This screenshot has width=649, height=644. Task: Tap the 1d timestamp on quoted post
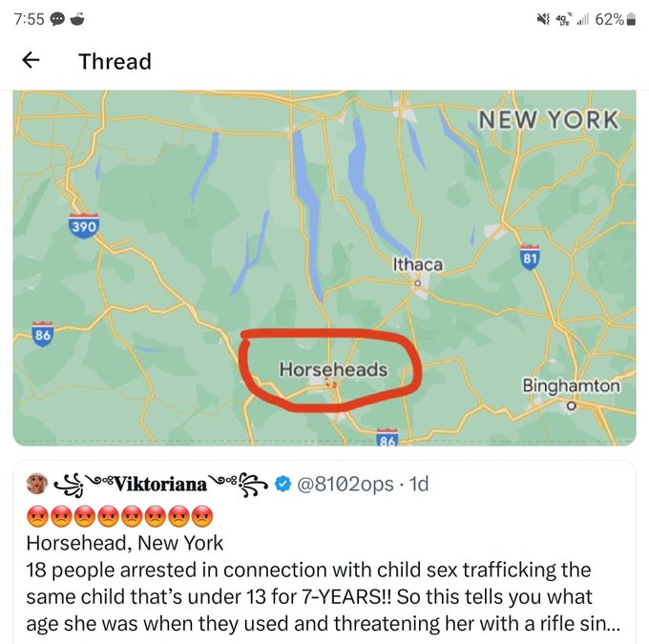tap(418, 485)
